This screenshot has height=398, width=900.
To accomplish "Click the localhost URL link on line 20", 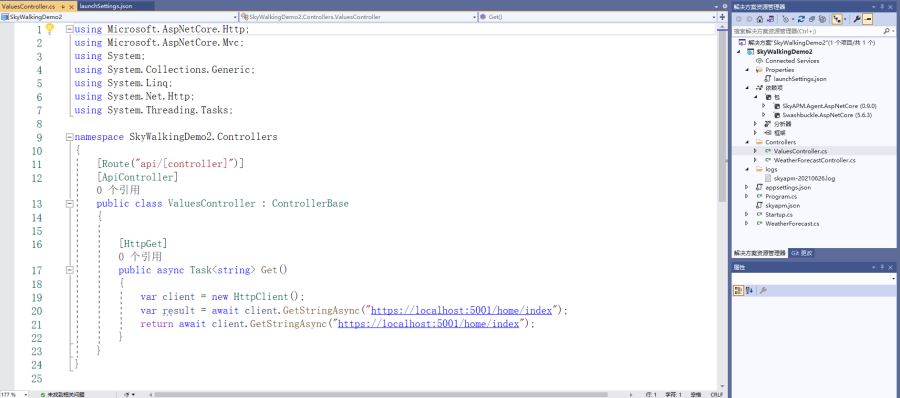I will 461,310.
